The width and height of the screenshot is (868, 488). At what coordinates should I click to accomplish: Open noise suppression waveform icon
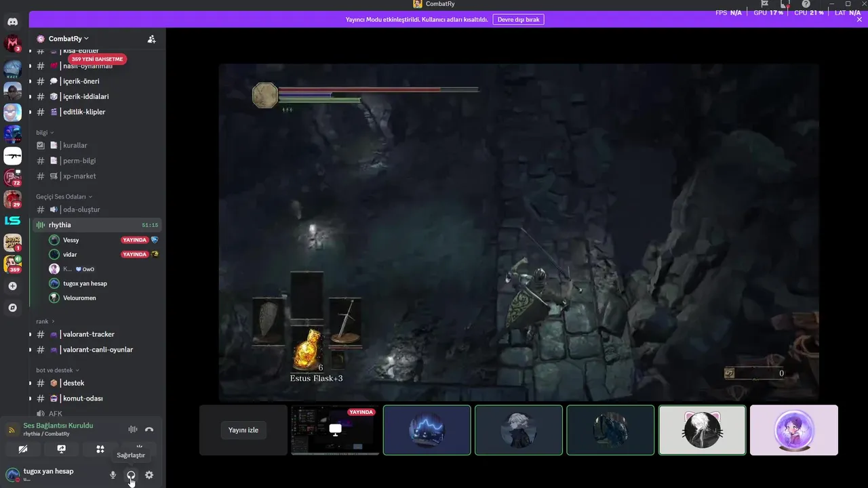133,429
